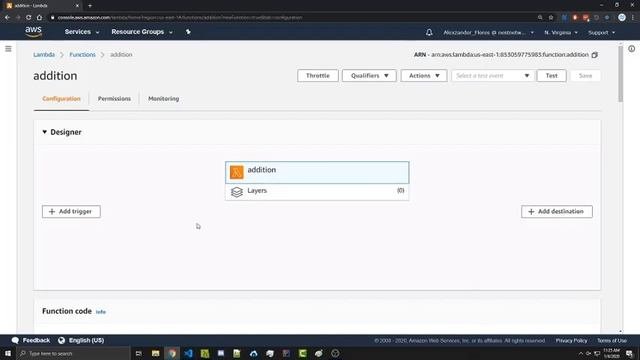Image resolution: width=640 pixels, height=360 pixels.
Task: Open the Terms of Use link
Action: [x=611, y=340]
